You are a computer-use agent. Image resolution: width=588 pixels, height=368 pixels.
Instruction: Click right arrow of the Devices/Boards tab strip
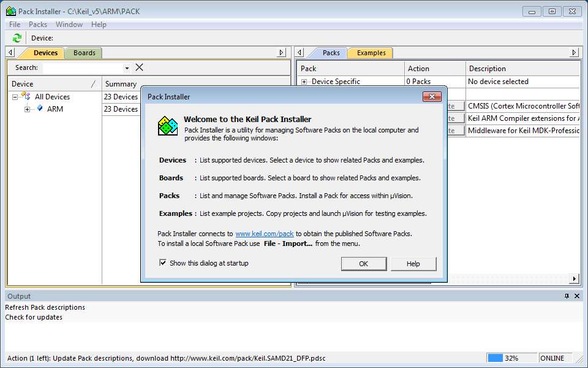click(281, 53)
